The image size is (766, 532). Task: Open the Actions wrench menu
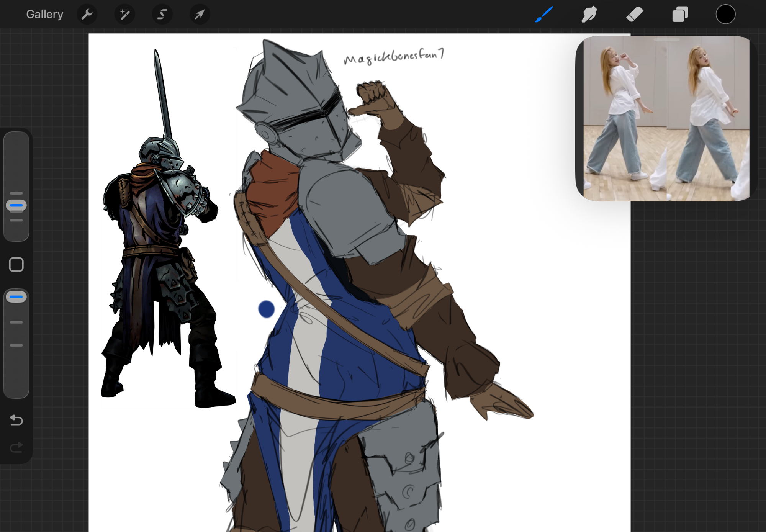(87, 15)
